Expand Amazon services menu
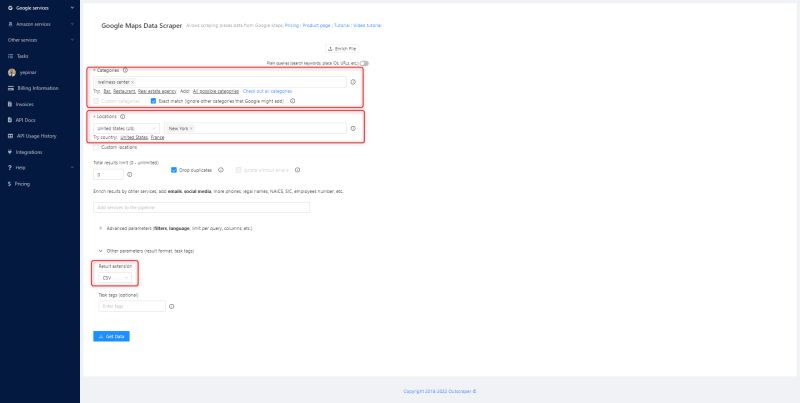The width and height of the screenshot is (800, 403). click(x=40, y=24)
